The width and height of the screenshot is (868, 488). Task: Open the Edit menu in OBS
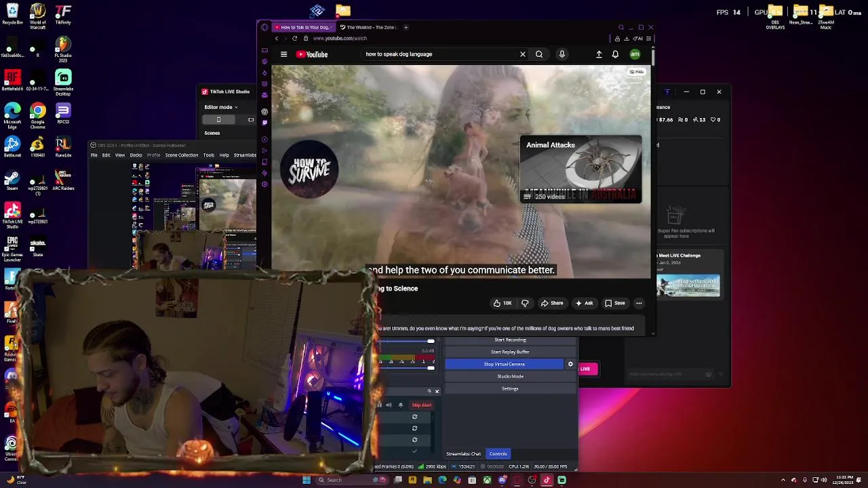click(x=106, y=155)
